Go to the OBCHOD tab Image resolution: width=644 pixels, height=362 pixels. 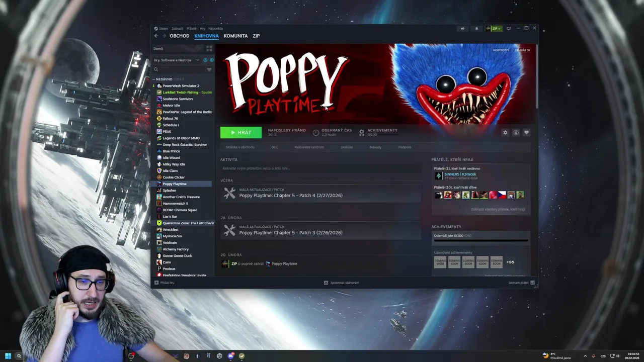179,36
